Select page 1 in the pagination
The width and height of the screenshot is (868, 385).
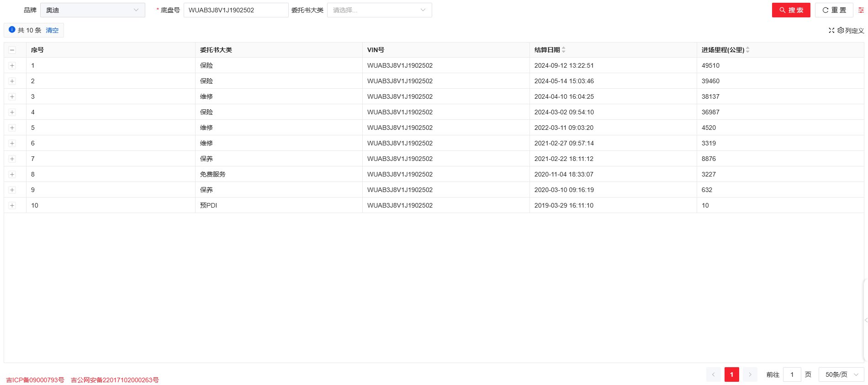pyautogui.click(x=731, y=374)
